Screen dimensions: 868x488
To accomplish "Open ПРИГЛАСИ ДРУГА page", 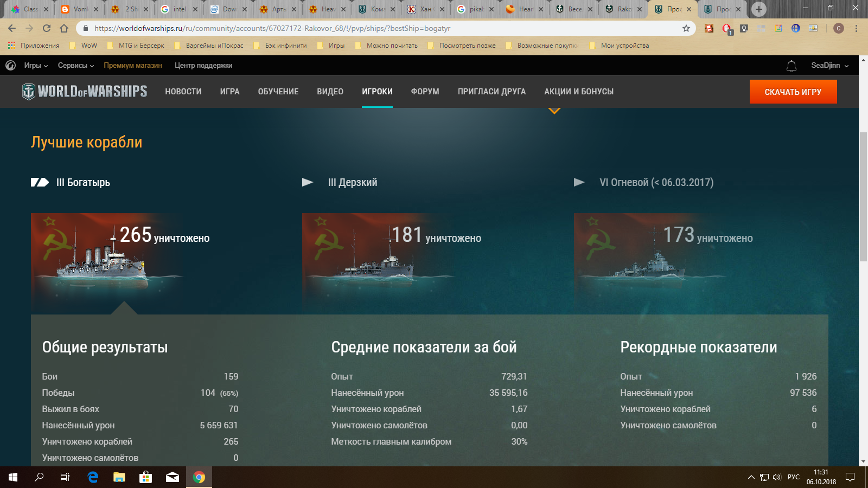I will pyautogui.click(x=492, y=92).
